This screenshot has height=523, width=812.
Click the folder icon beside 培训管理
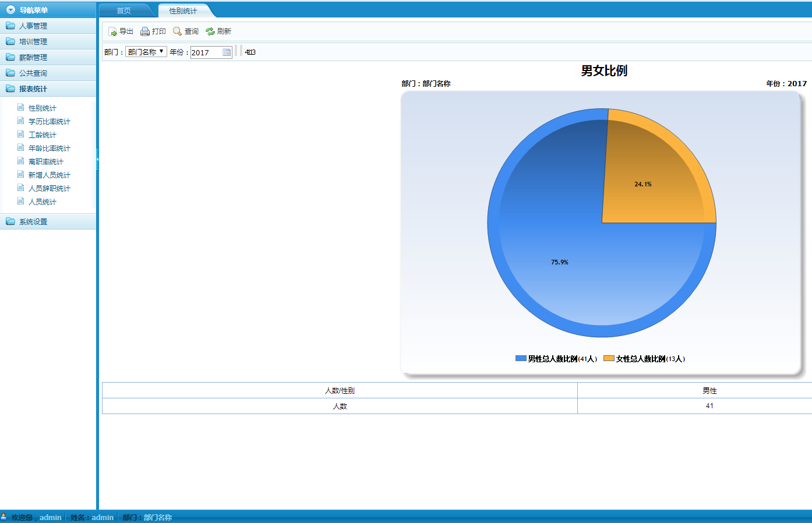pyautogui.click(x=10, y=41)
